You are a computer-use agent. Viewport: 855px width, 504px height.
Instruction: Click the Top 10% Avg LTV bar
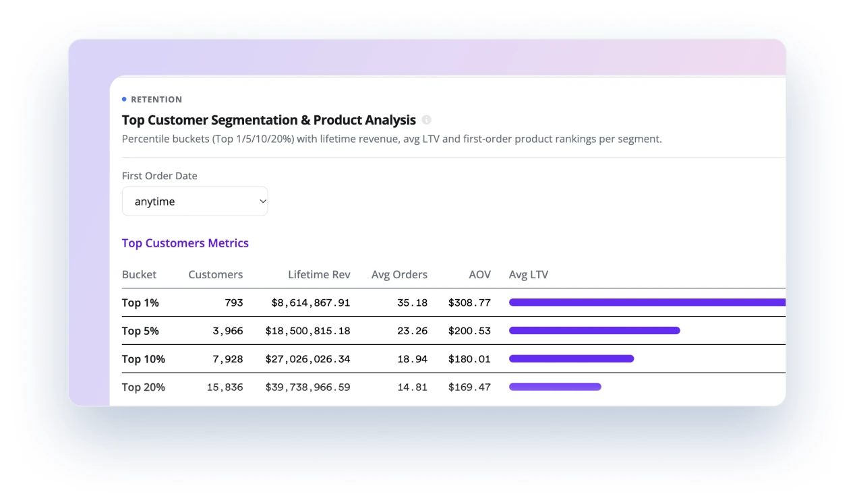coord(572,359)
